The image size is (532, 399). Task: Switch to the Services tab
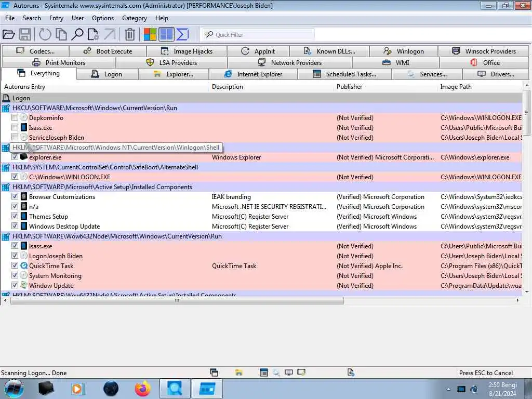point(427,74)
